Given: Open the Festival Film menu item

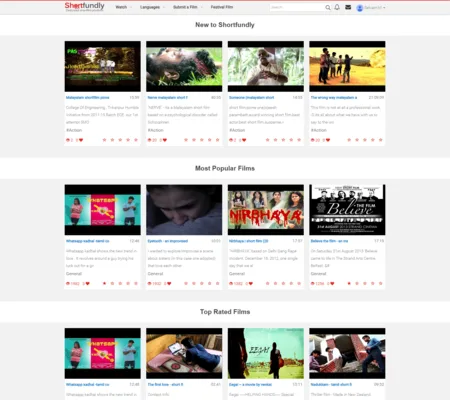Looking at the screenshot, I should 222,7.
